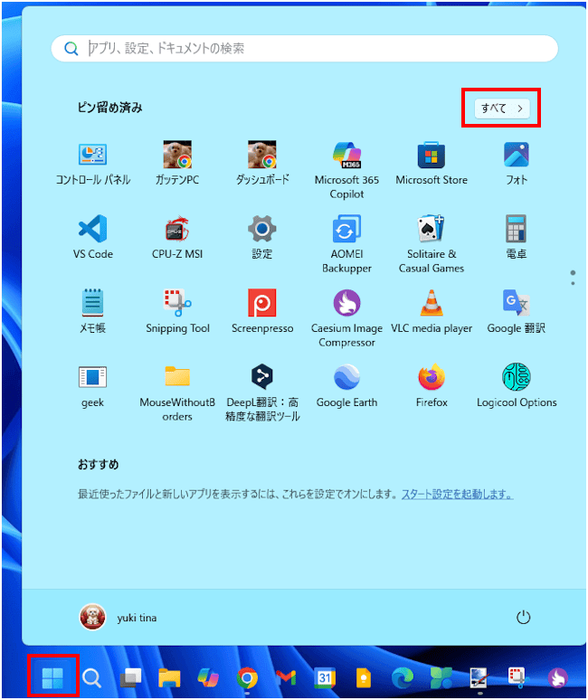Screen dimensions: 588x700
Task: Open the 設定 gear app
Action: coord(262,238)
